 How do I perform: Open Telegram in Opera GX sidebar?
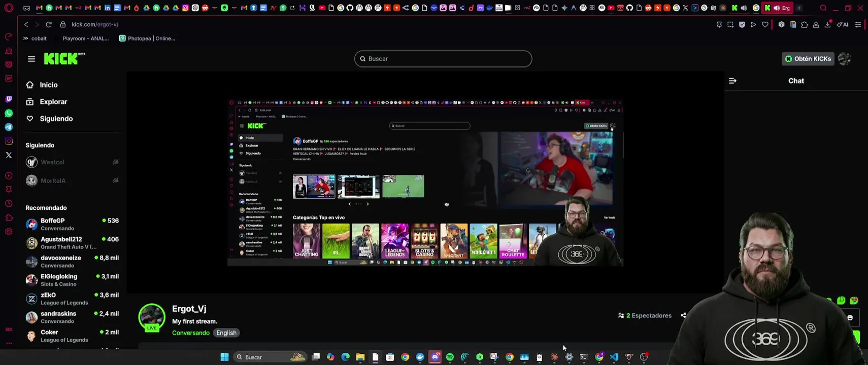click(9, 127)
